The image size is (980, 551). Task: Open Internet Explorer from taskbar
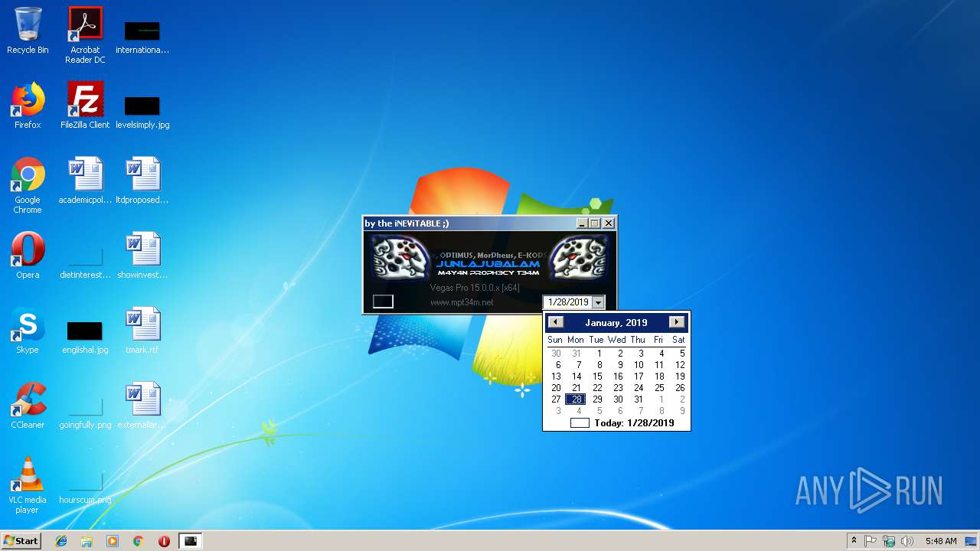coord(61,541)
